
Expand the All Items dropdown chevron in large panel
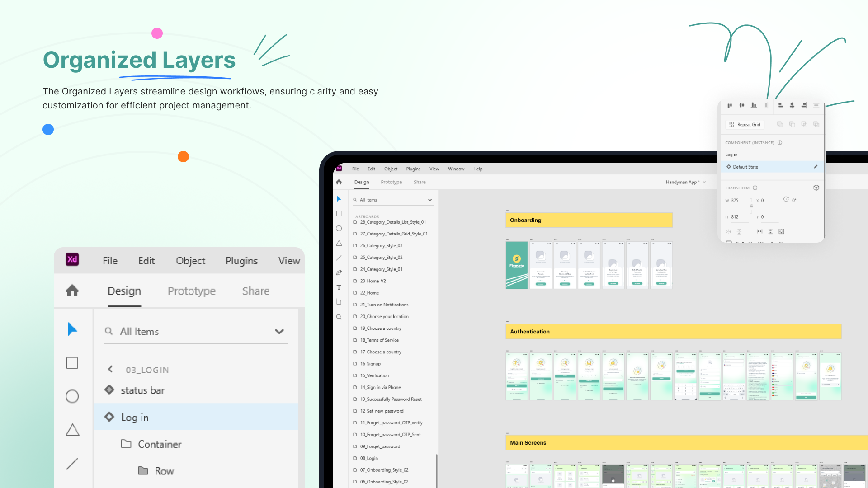(279, 331)
